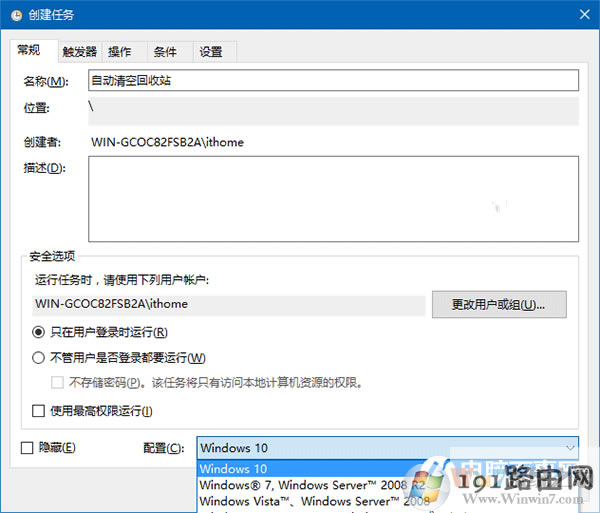Toggle the 不存储密码 checkbox

58,382
